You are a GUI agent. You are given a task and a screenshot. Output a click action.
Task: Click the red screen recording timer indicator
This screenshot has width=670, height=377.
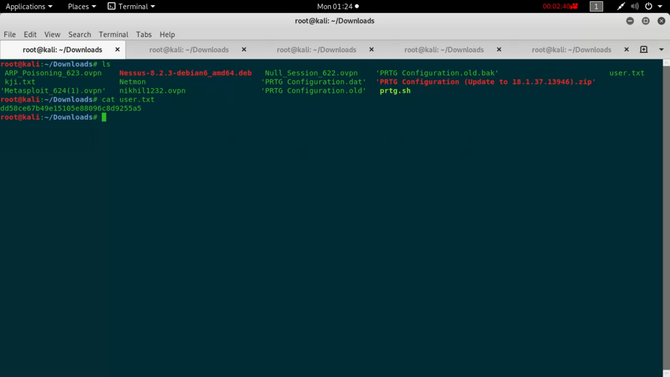coord(560,6)
